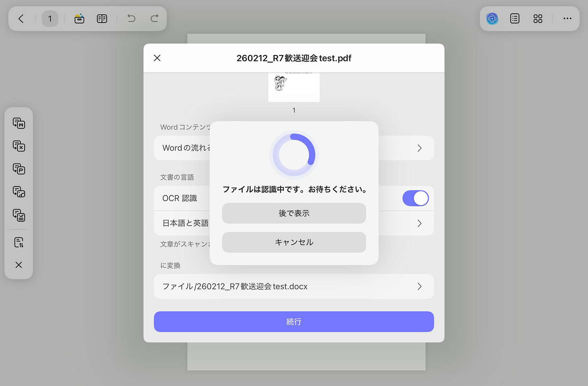Viewport: 588px width, 386px height.
Task: Click the undo arrow in the toolbar
Action: [x=131, y=18]
